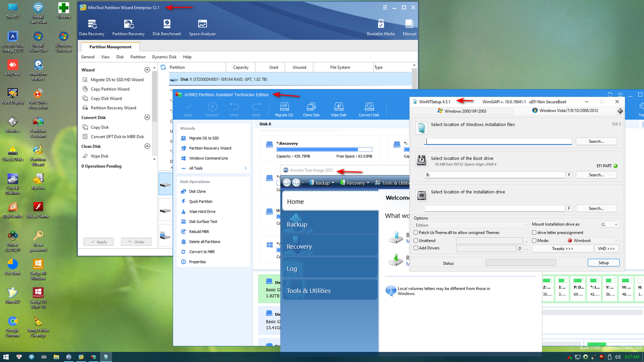Open Windows Unlocker desktop shortcut

click(63, 41)
